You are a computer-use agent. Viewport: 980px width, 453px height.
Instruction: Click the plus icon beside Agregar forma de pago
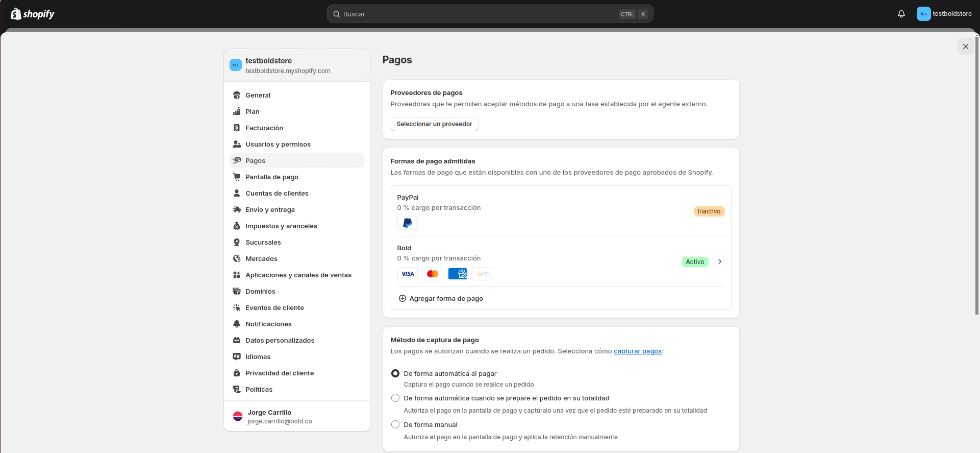pyautogui.click(x=402, y=298)
